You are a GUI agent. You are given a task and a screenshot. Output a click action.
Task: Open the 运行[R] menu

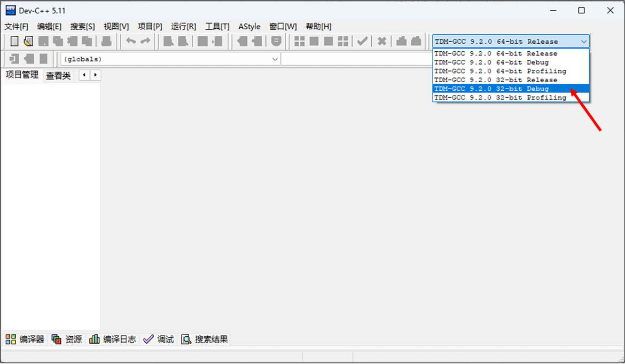click(x=183, y=26)
